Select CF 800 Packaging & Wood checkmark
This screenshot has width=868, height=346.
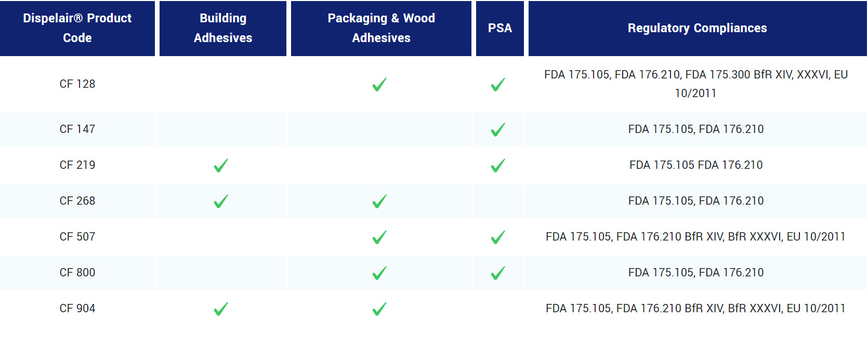pyautogui.click(x=379, y=273)
